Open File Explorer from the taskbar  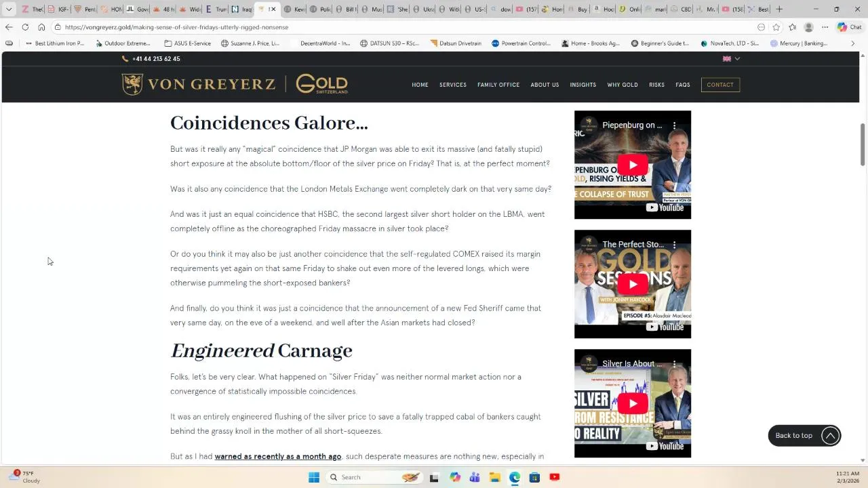494,477
